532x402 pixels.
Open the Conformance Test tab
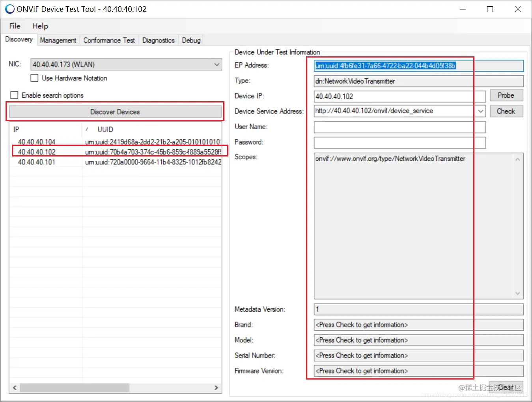tap(109, 40)
